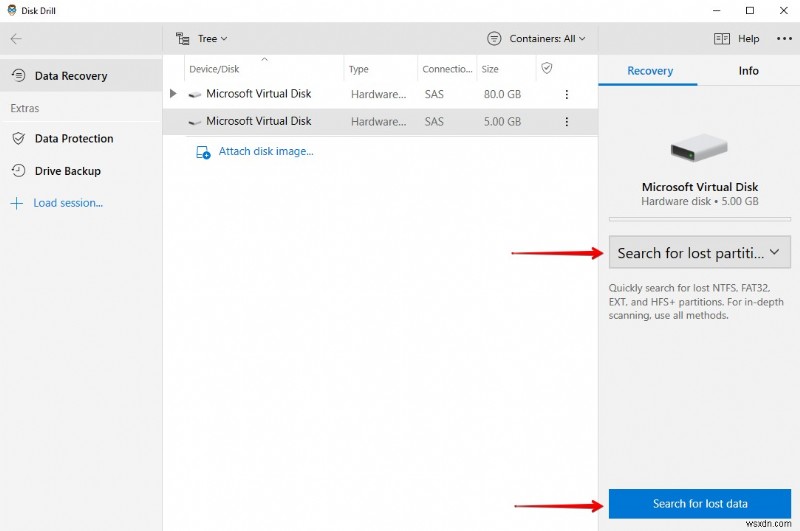Open the Data Recovery section
Screen dimensions: 800x531
(x=70, y=76)
